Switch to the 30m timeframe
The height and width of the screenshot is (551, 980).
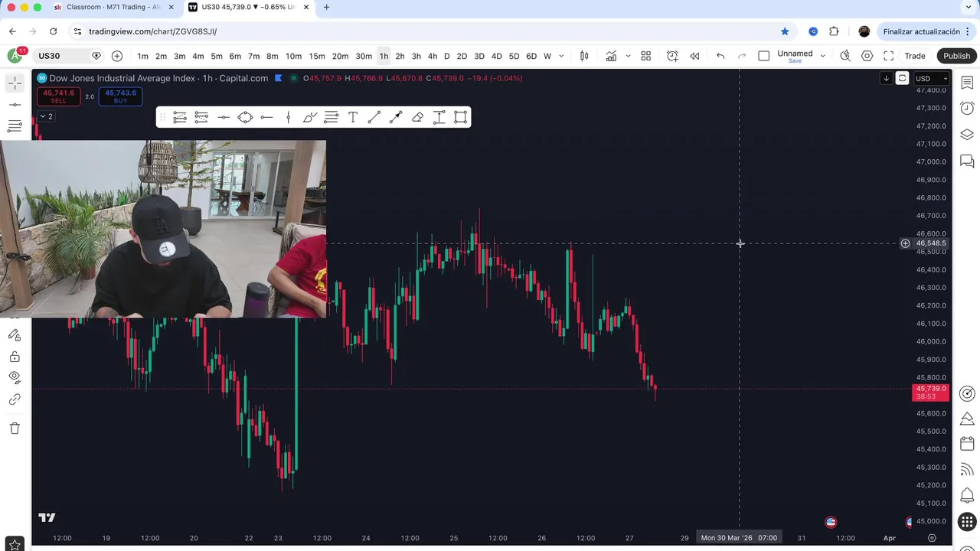364,56
